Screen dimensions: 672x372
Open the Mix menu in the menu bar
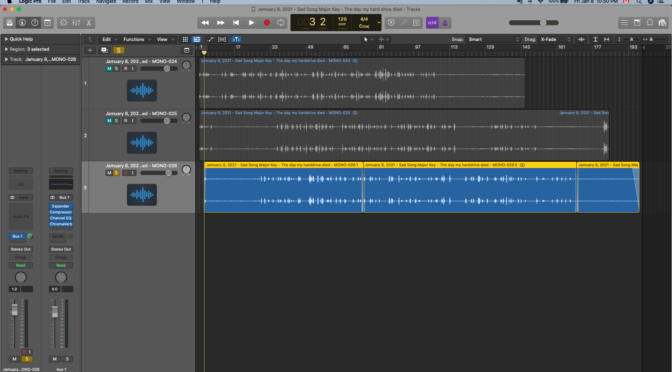(149, 2)
